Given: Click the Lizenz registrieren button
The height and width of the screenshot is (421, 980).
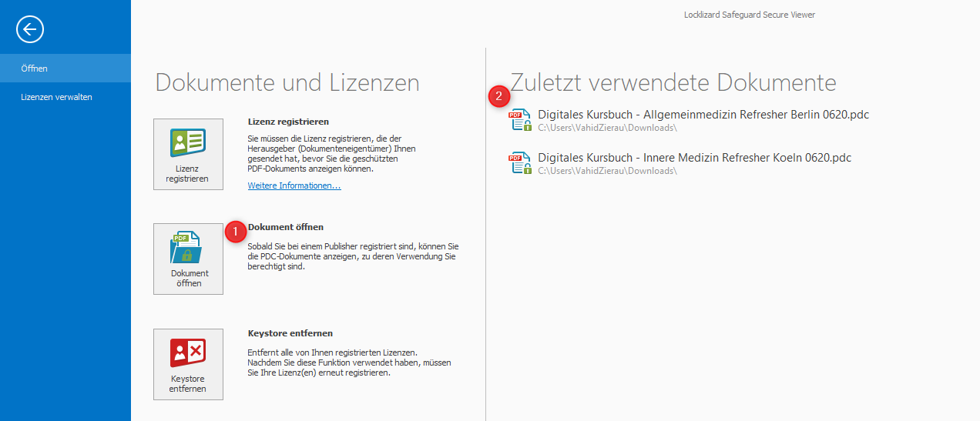Looking at the screenshot, I should coord(188,154).
